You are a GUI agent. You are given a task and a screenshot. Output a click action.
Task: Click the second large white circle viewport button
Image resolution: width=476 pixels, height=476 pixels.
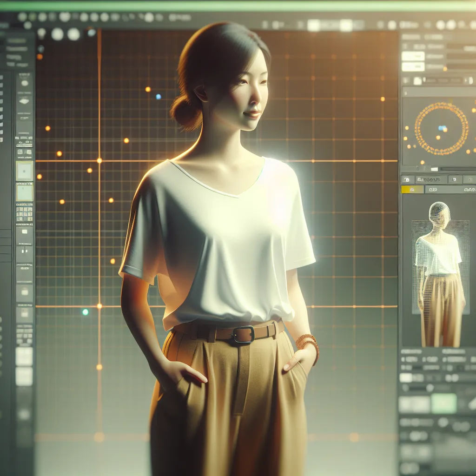[73, 34]
